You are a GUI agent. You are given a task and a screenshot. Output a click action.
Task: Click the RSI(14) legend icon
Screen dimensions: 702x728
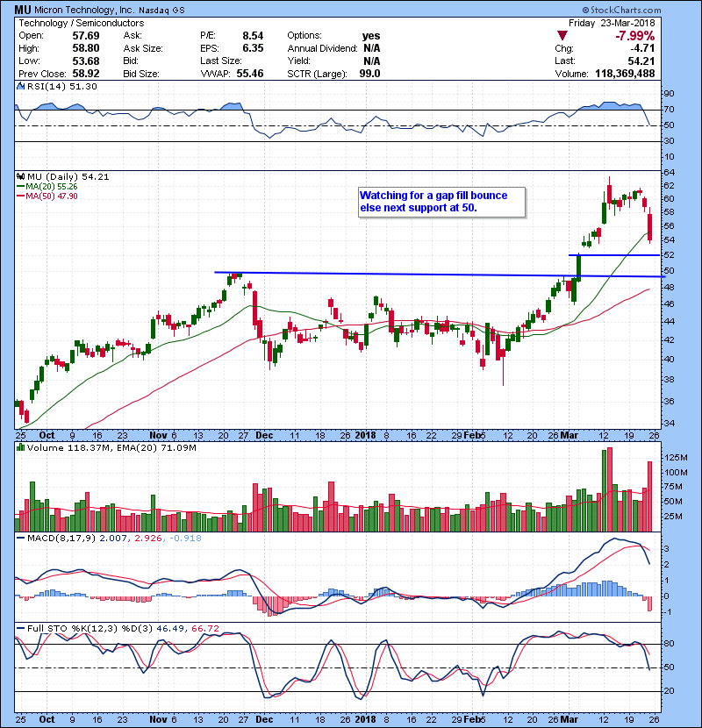click(x=20, y=87)
